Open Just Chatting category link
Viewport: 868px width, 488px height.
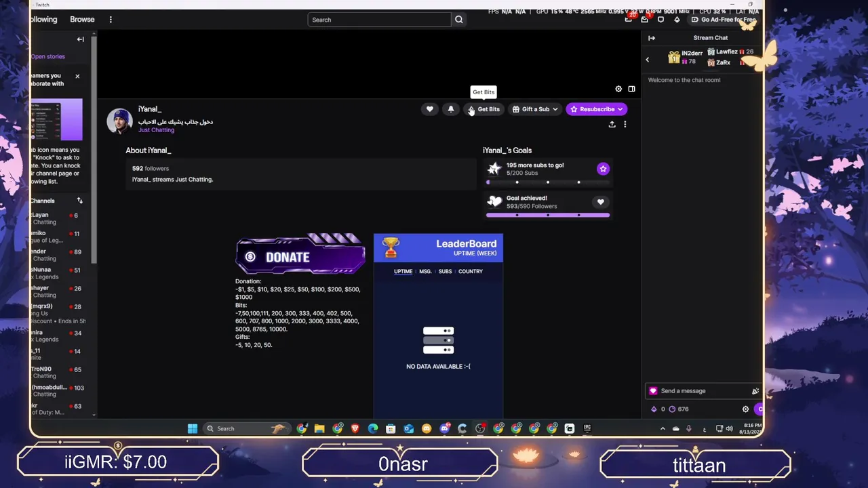coord(156,130)
